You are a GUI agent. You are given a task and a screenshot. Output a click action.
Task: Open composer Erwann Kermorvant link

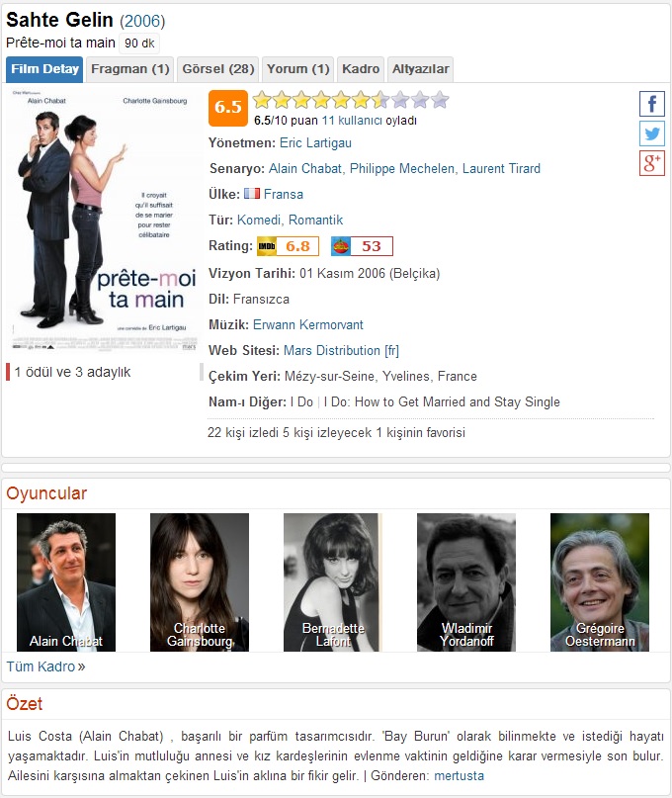tap(307, 324)
